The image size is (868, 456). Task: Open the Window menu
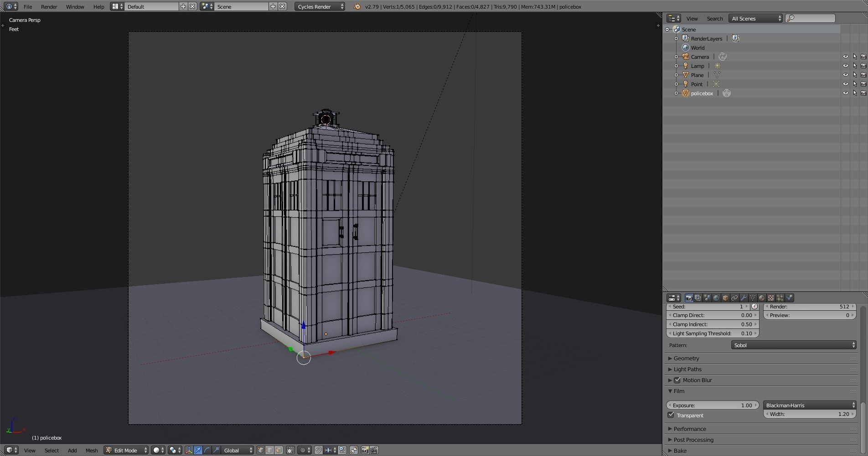pyautogui.click(x=75, y=6)
